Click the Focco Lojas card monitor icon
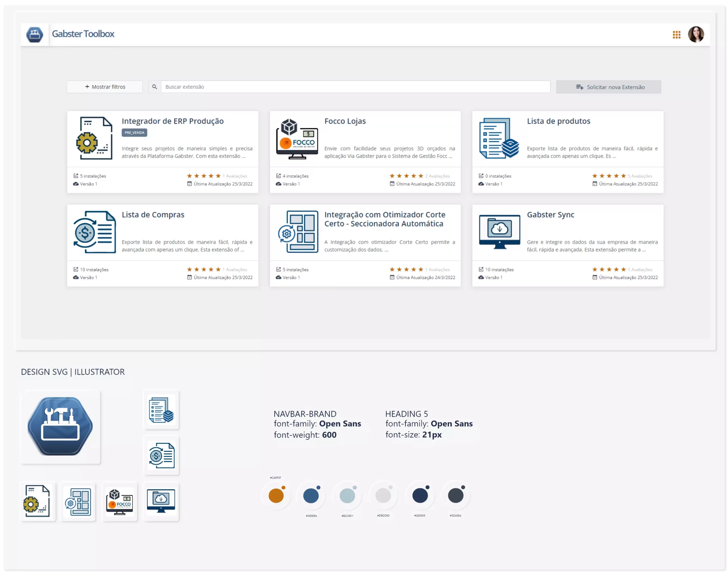The height and width of the screenshot is (575, 728). point(297,139)
